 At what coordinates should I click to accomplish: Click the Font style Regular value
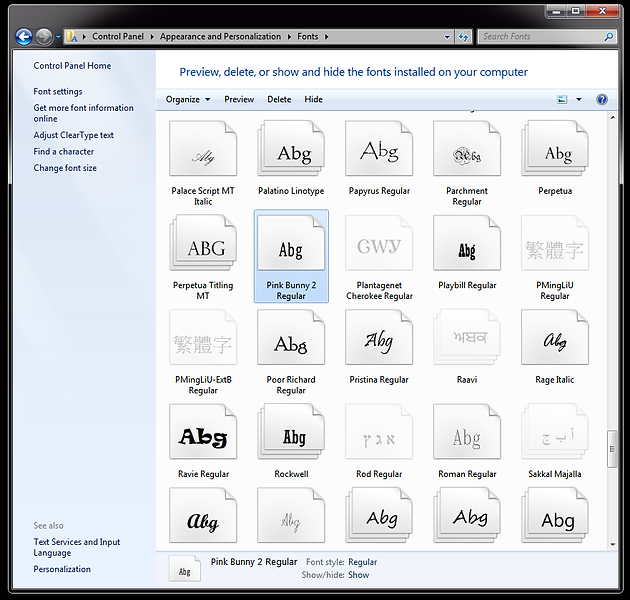[x=362, y=562]
